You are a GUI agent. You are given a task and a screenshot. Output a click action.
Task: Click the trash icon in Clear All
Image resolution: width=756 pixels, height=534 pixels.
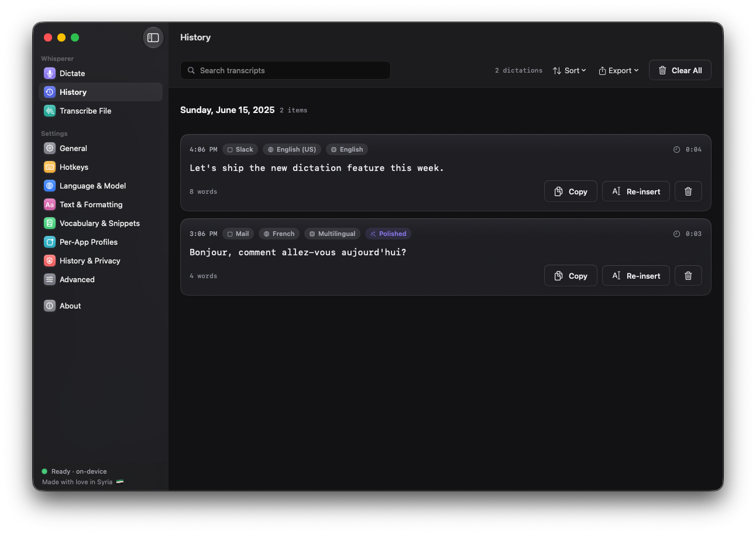[x=662, y=70]
